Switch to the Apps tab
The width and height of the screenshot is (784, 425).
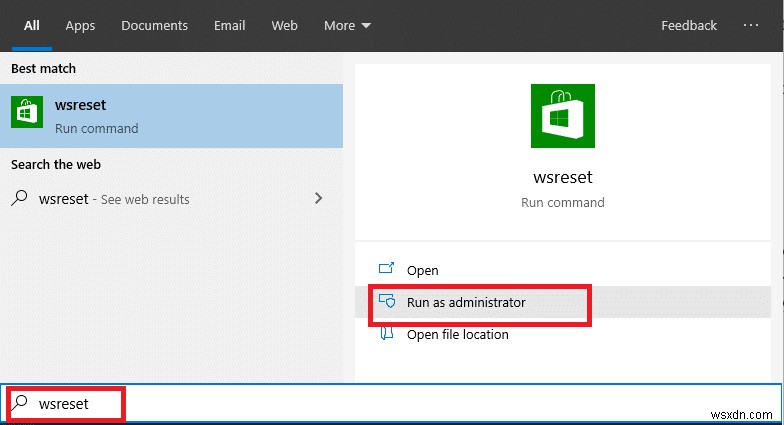(x=79, y=25)
